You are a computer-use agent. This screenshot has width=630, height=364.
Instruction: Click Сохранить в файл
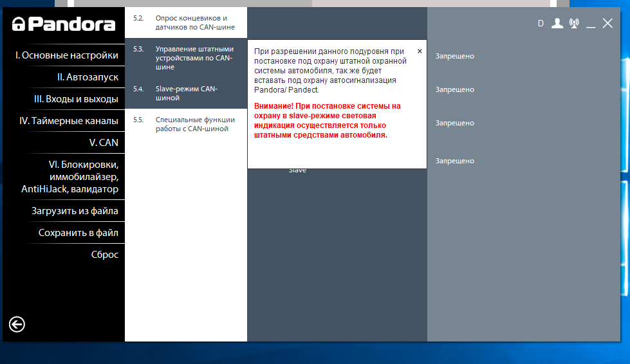(79, 233)
